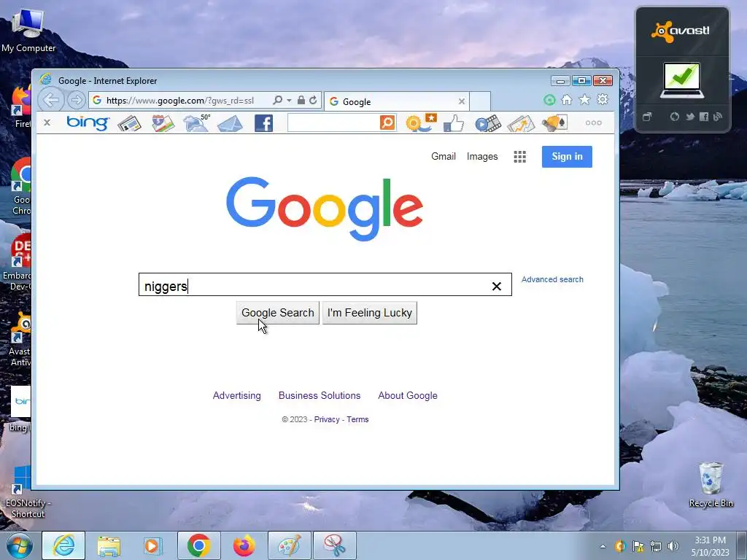
Task: Click the RSS feed icon in Avast gadget
Action: click(718, 117)
